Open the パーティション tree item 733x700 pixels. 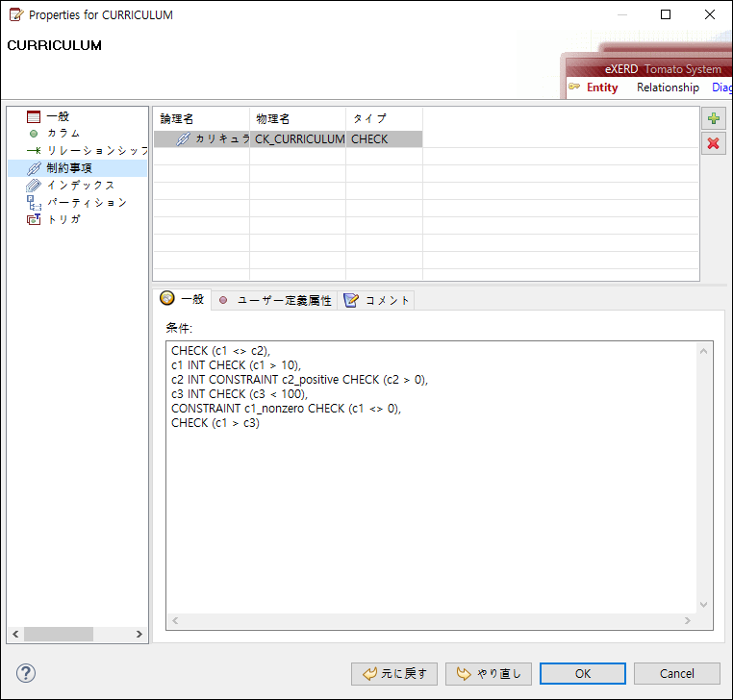(x=87, y=202)
